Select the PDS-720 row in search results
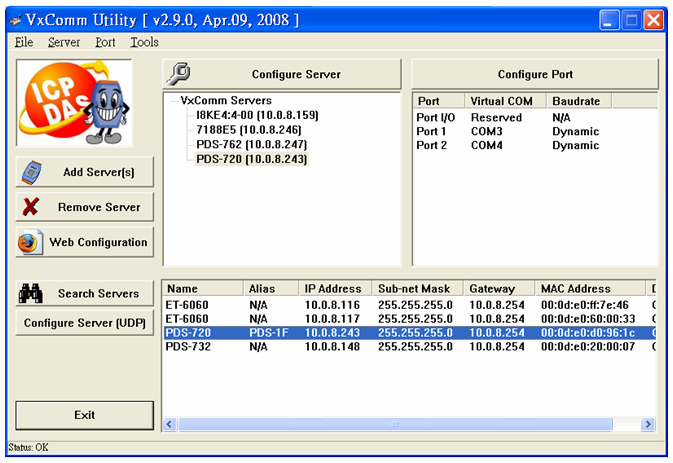The width and height of the screenshot is (673, 463). [x=409, y=333]
